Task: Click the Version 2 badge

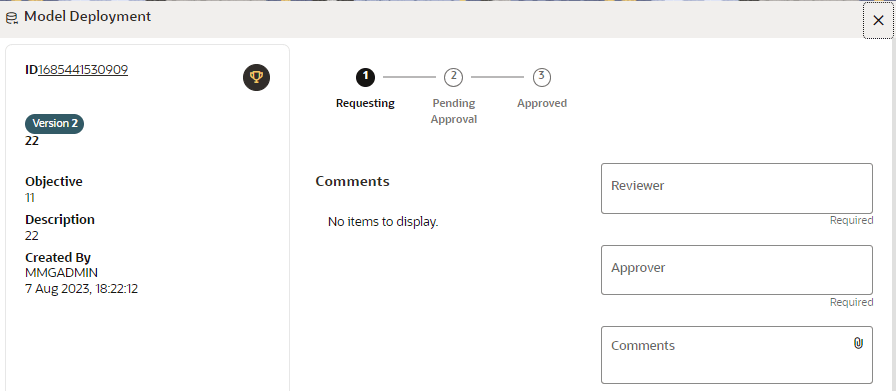Action: coord(54,123)
